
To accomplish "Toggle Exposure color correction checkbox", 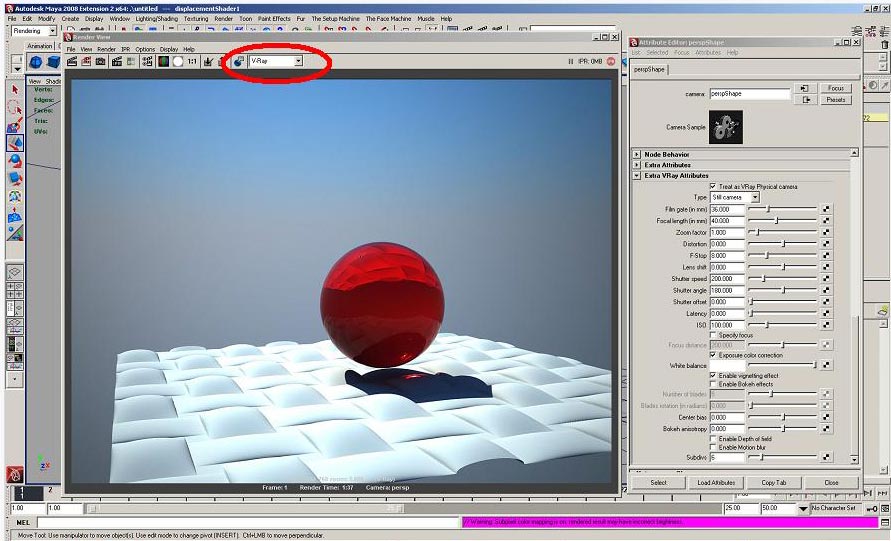I will click(713, 355).
